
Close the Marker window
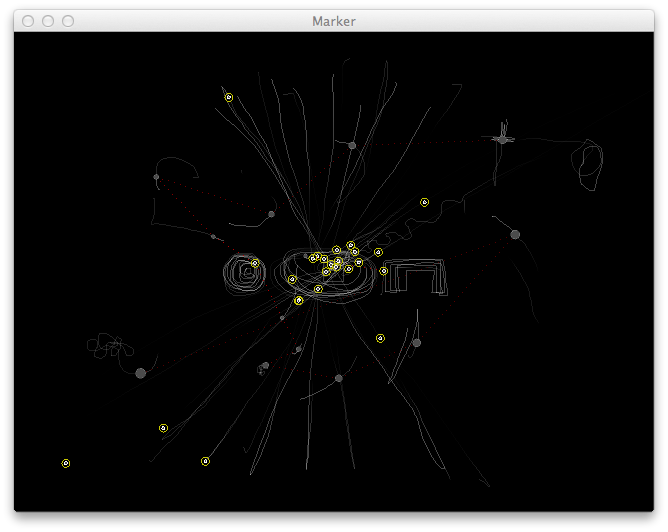(28, 21)
